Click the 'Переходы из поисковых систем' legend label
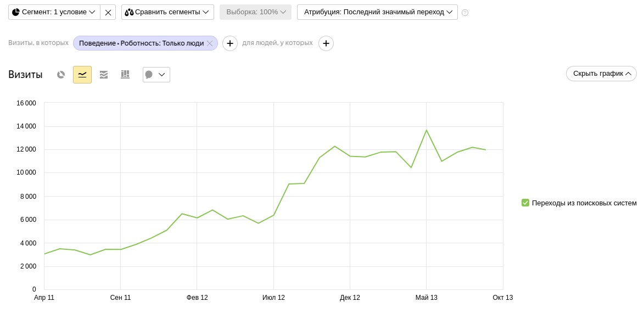 [x=584, y=203]
